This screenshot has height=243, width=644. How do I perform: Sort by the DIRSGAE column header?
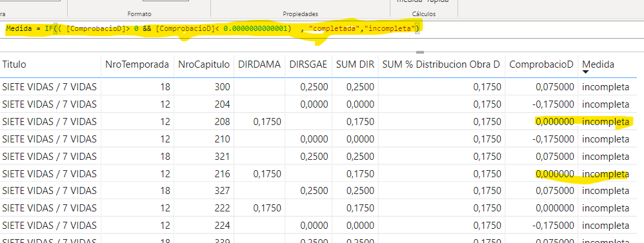point(308,64)
